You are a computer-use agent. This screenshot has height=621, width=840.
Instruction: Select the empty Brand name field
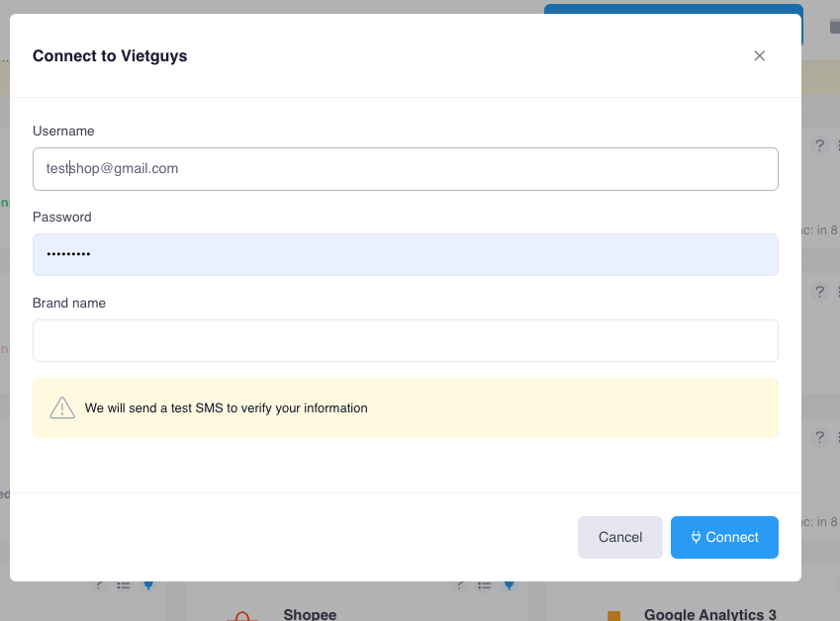(405, 340)
